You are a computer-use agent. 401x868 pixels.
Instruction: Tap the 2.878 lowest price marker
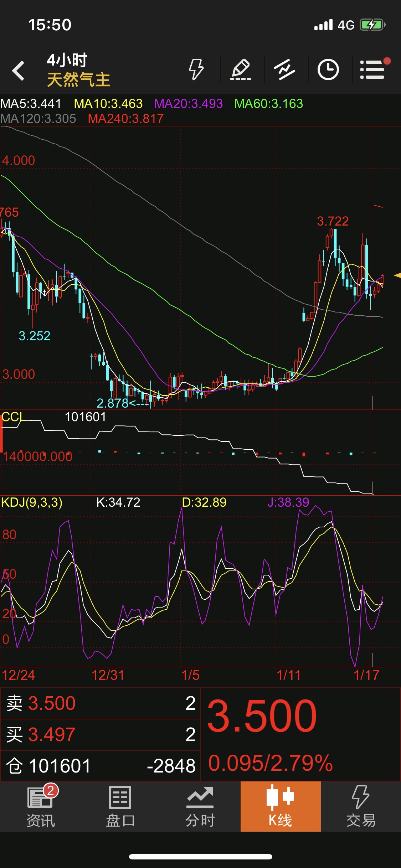(122, 403)
